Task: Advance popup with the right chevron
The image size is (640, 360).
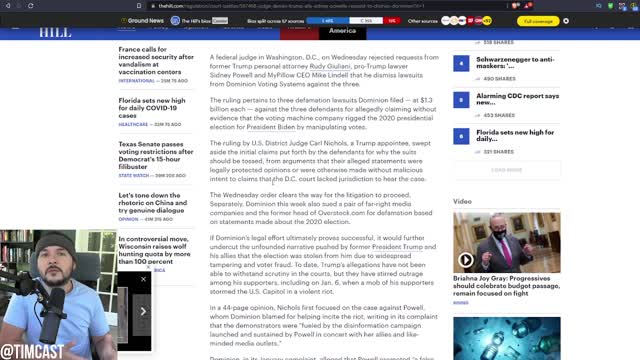Action: click(x=143, y=311)
